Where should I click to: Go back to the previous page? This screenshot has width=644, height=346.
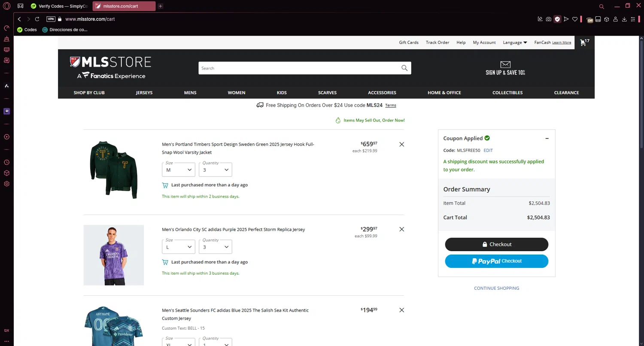coord(19,19)
